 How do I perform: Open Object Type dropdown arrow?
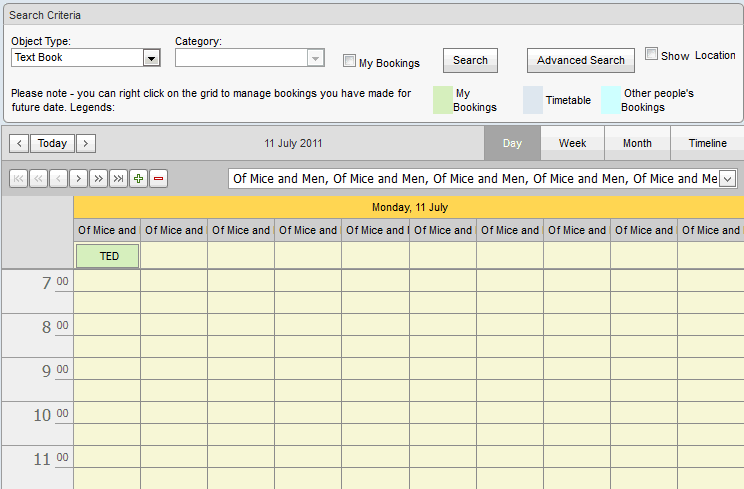pos(151,58)
